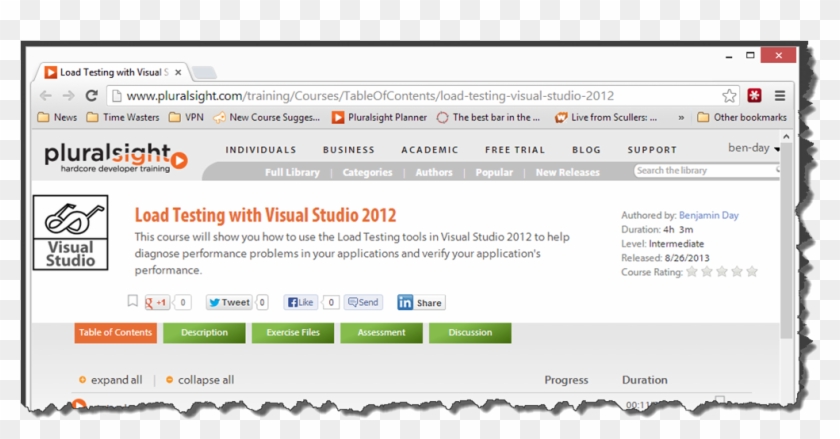Click the Facebook Like button
This screenshot has height=439, width=840.
coord(301,302)
